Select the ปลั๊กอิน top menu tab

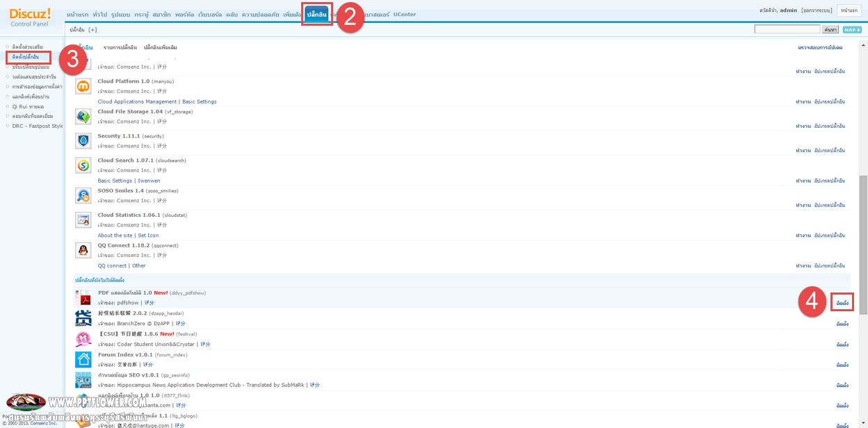point(316,14)
